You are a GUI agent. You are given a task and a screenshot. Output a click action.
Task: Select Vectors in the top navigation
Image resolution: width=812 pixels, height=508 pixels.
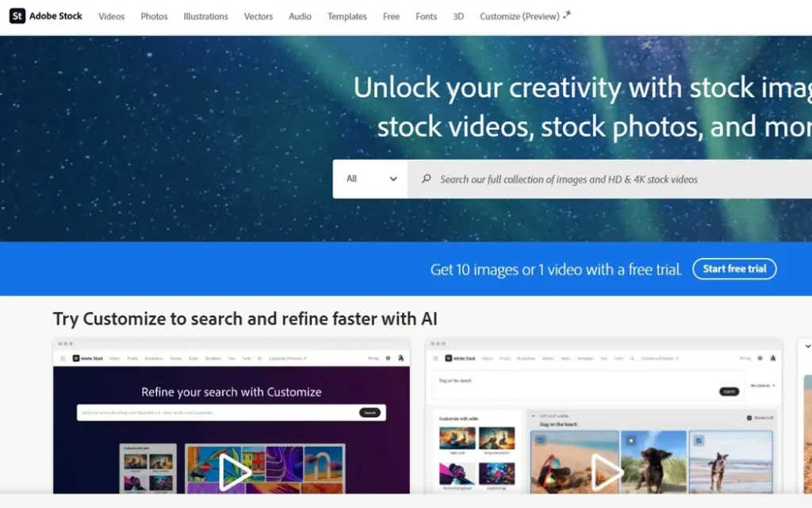[x=259, y=17]
